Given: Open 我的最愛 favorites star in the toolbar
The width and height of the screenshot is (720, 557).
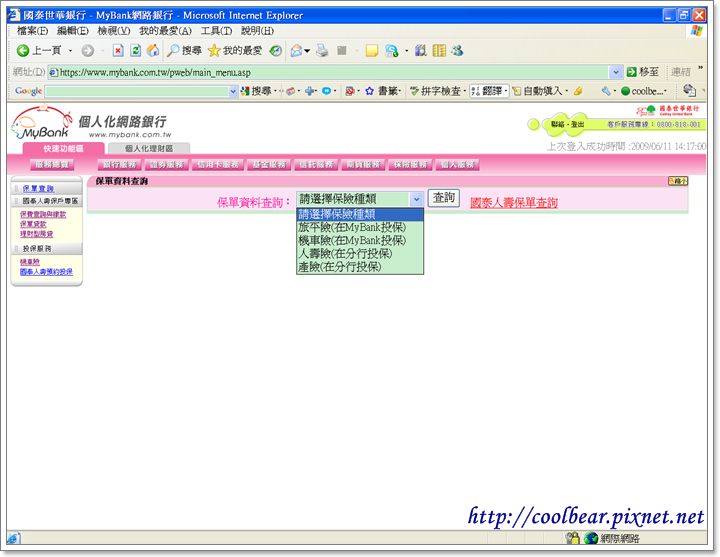Looking at the screenshot, I should pyautogui.click(x=235, y=51).
